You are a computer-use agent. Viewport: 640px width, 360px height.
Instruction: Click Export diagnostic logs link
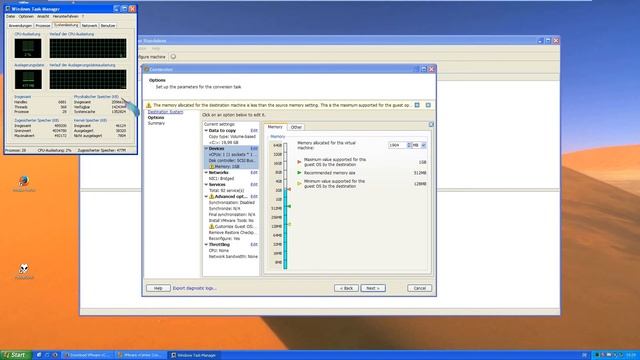coord(194,288)
